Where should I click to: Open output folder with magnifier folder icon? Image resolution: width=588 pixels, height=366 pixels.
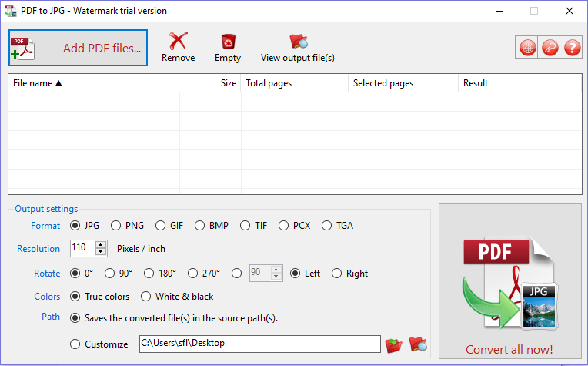418,344
